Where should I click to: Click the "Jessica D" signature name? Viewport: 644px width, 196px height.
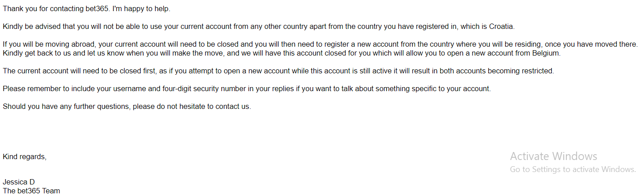[19, 182]
